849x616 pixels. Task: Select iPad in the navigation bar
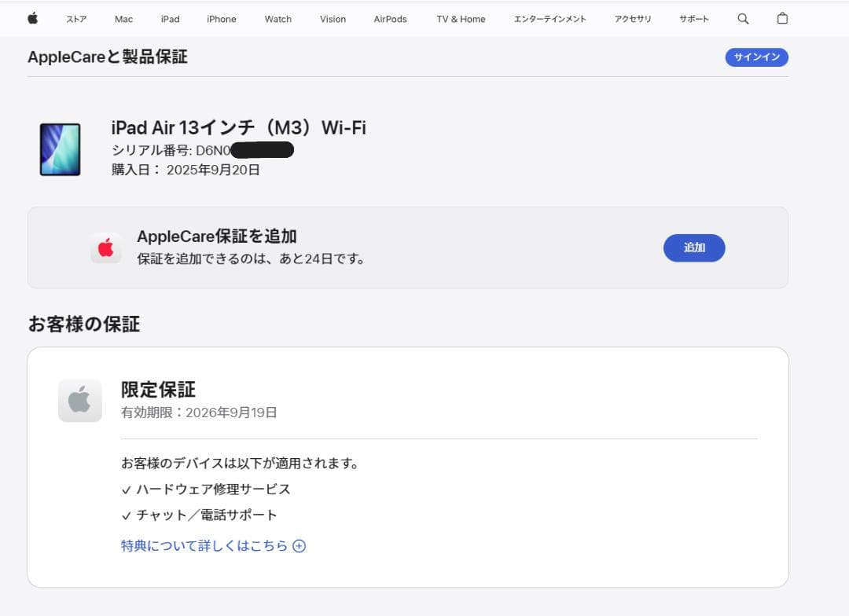click(x=170, y=19)
